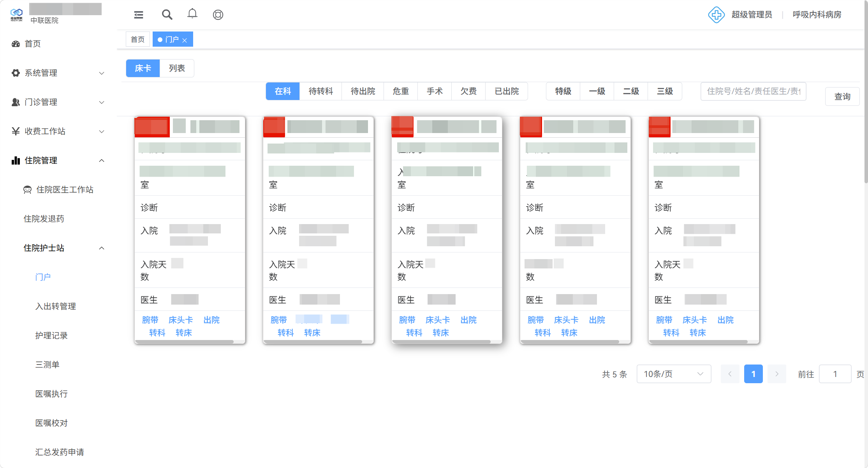Viewport: 868px width, 468px height.
Task: Open 住院发退药 in the sidebar
Action: (x=44, y=219)
